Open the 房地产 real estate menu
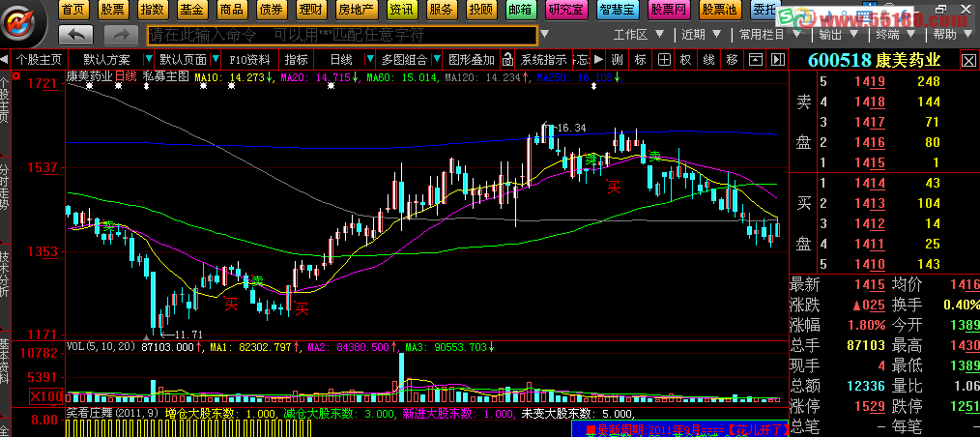The height and width of the screenshot is (437, 980). tap(355, 9)
